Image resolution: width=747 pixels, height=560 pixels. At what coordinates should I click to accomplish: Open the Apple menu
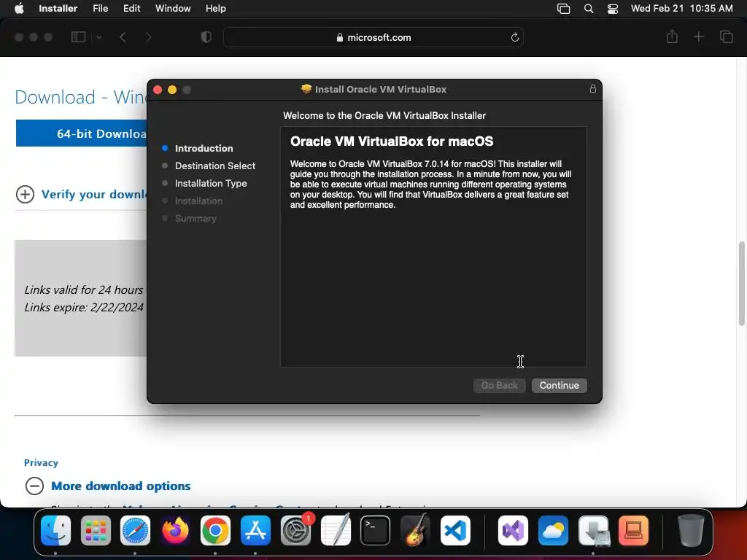coord(19,8)
